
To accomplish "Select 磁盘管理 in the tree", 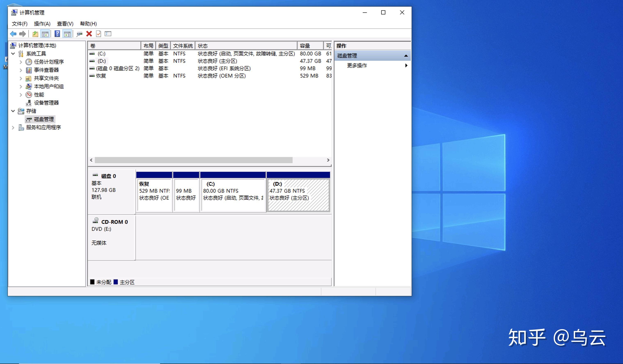I will pos(44,119).
